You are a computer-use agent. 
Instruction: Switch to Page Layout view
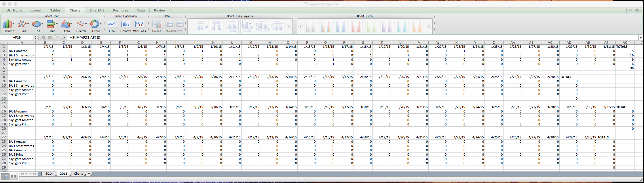[13, 176]
